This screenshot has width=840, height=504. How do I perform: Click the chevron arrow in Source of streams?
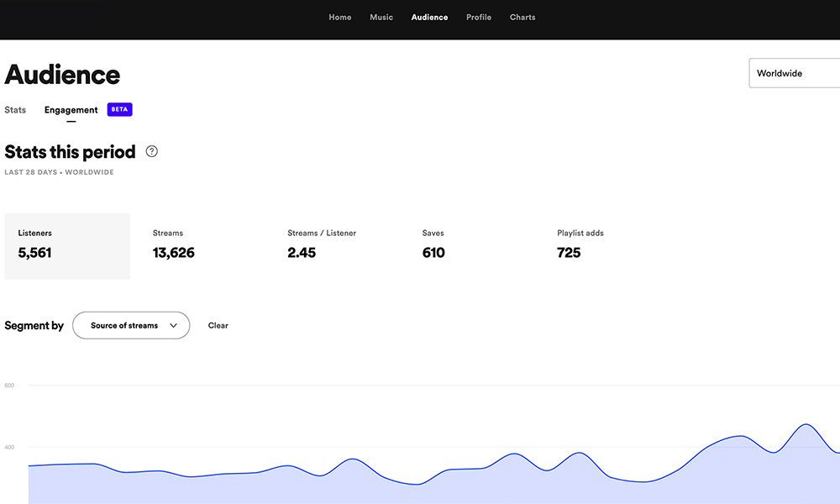click(x=174, y=326)
